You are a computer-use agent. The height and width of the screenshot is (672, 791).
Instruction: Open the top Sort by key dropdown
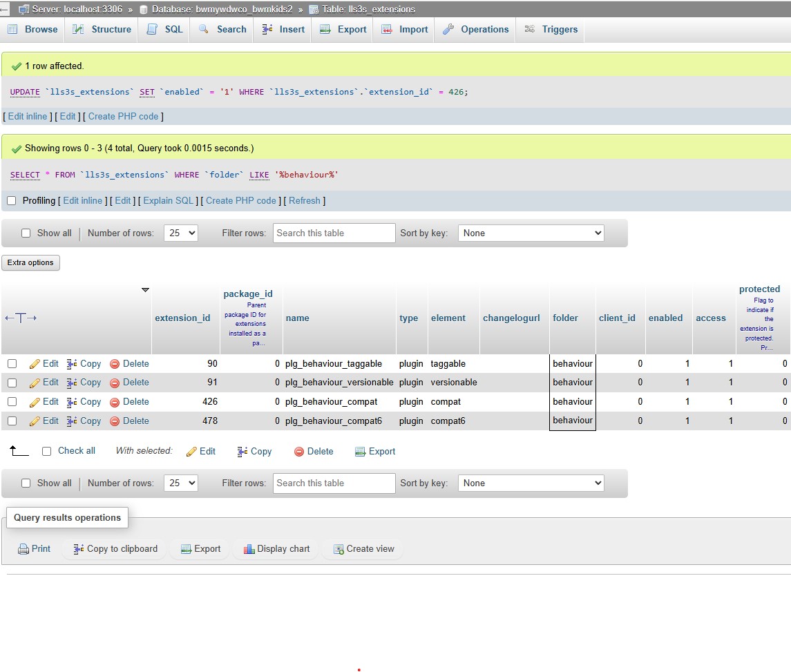point(531,233)
